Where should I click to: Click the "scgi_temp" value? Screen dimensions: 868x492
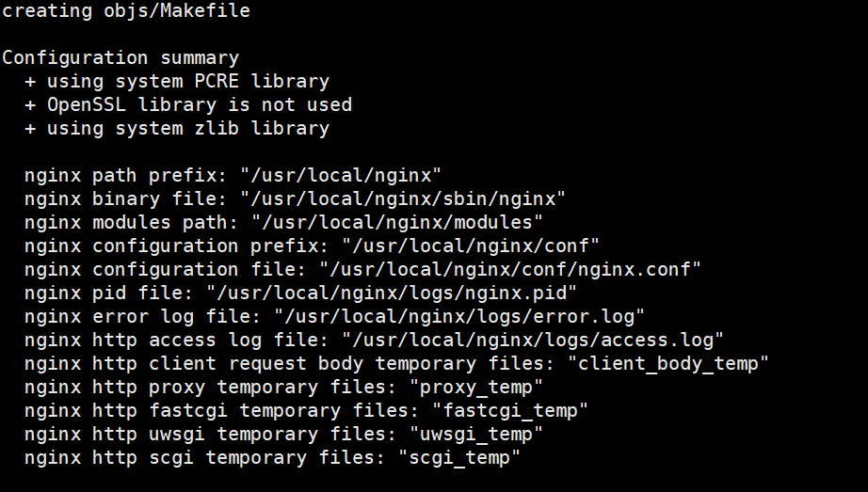pyautogui.click(x=459, y=458)
